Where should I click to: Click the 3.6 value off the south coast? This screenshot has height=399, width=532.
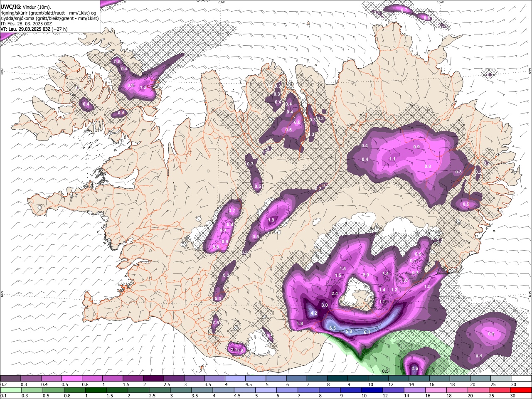(414, 368)
